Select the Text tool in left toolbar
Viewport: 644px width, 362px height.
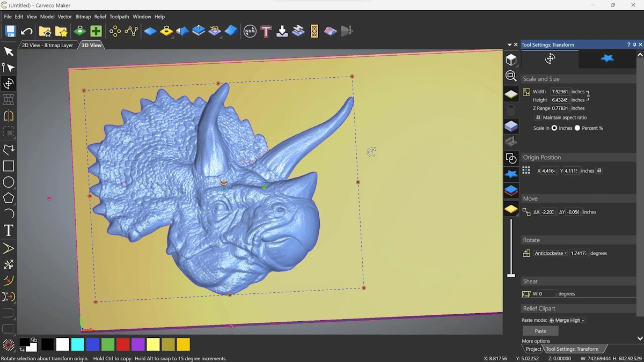[x=9, y=231]
